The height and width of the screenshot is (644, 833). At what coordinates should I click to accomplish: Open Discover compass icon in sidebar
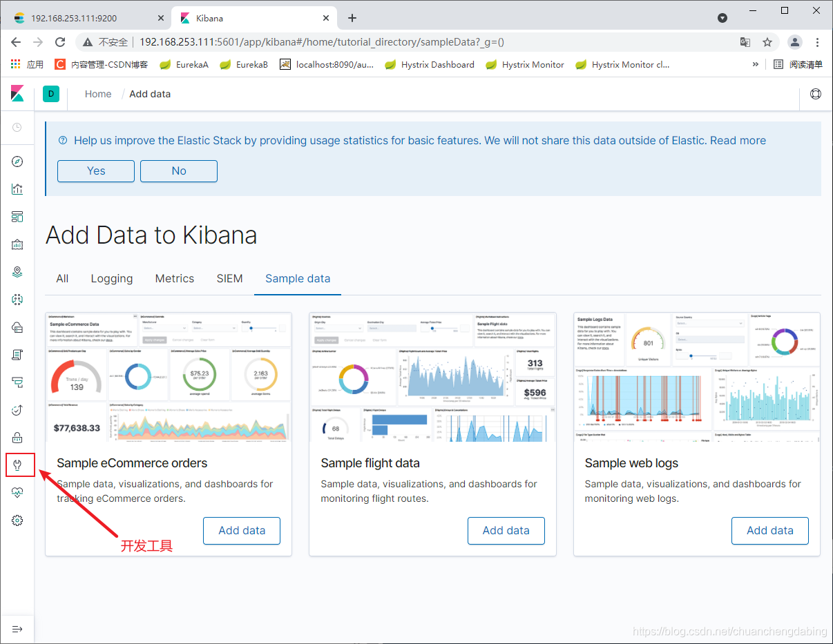[17, 162]
